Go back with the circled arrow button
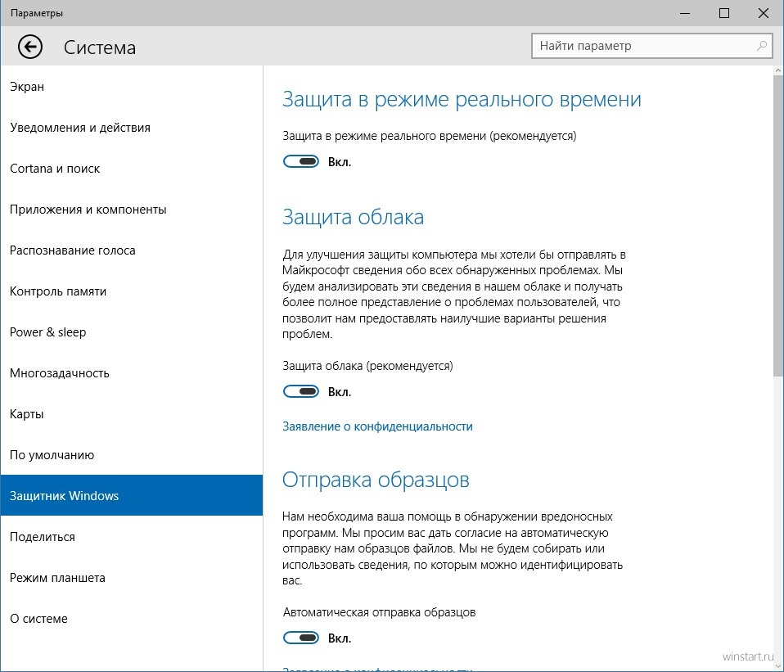 click(x=30, y=47)
